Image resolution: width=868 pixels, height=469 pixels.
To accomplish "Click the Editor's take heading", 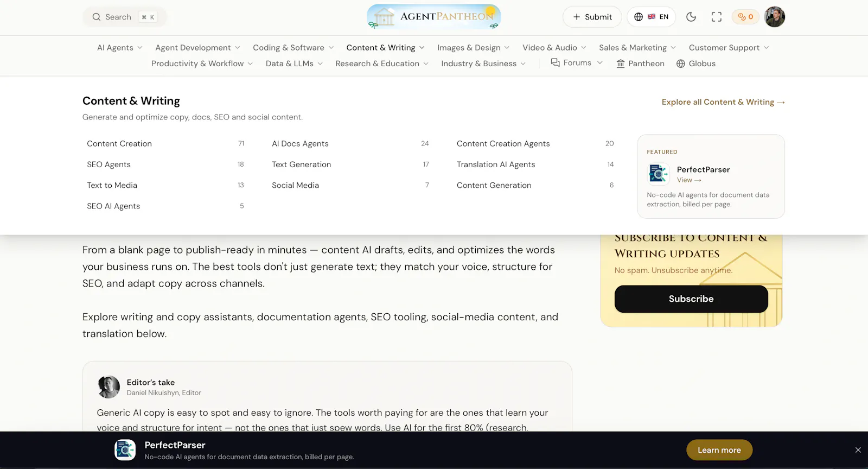I will coord(151,383).
